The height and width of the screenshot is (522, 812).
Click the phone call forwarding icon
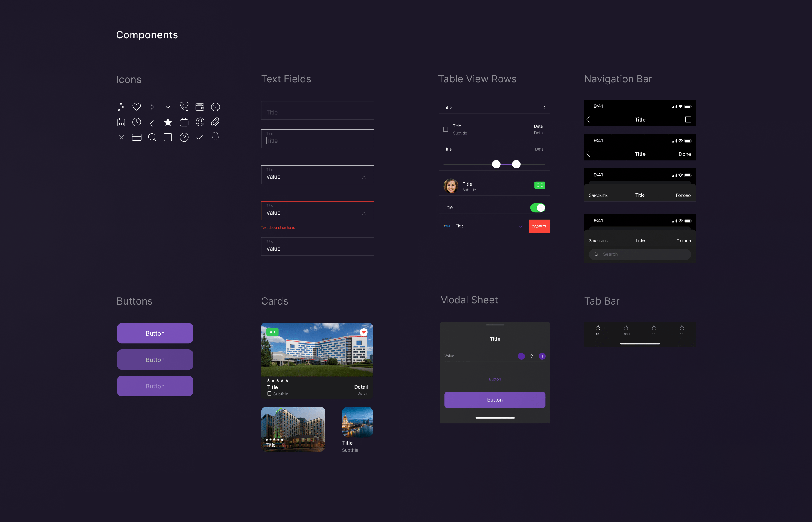point(184,107)
